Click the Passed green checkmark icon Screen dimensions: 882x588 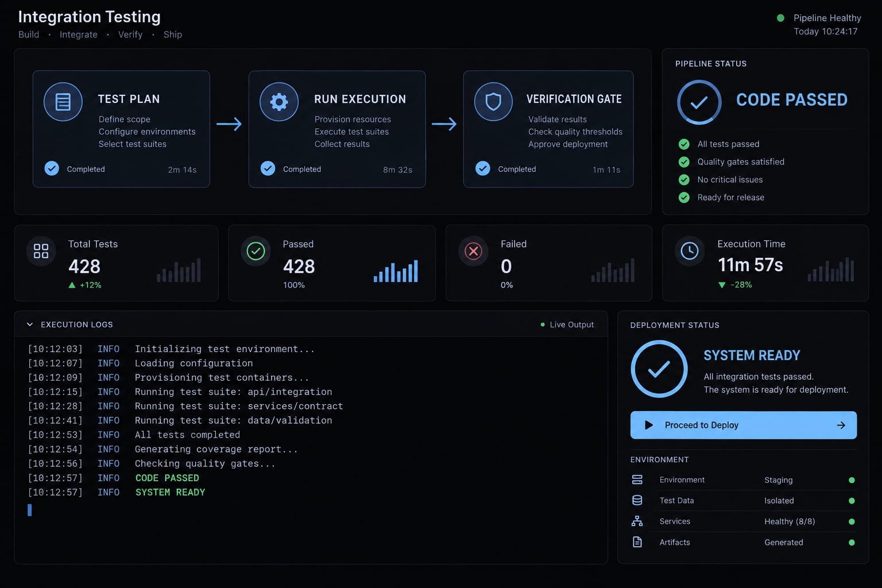tap(256, 251)
